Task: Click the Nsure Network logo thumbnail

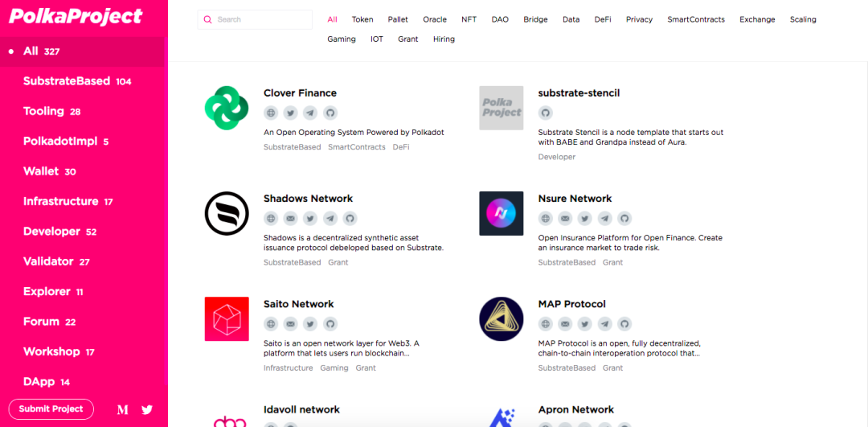Action: (x=501, y=213)
